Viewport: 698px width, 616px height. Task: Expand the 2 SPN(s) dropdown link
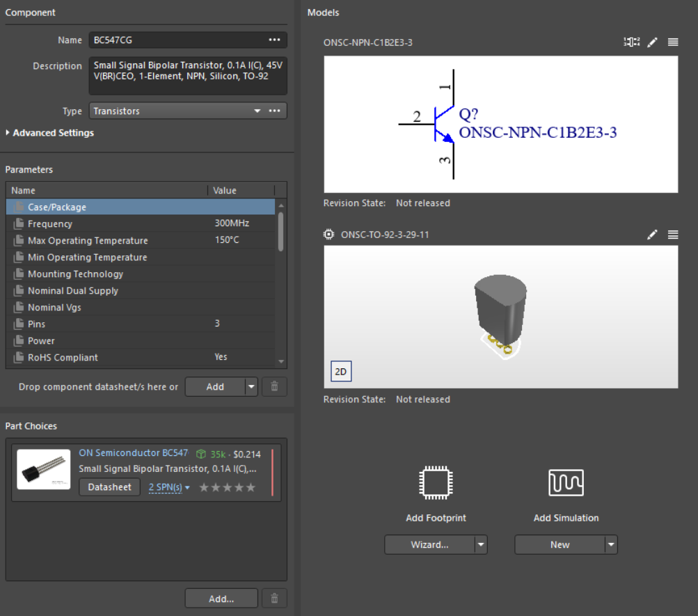pos(169,488)
